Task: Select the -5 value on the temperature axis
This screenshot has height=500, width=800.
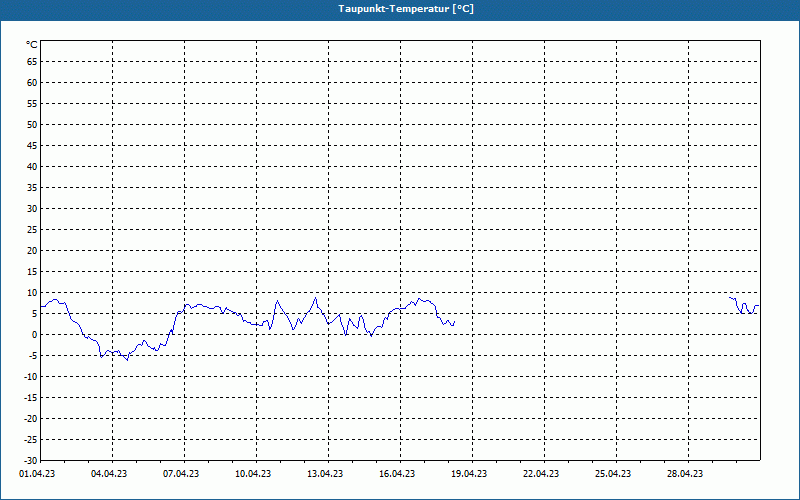Action: coord(32,356)
